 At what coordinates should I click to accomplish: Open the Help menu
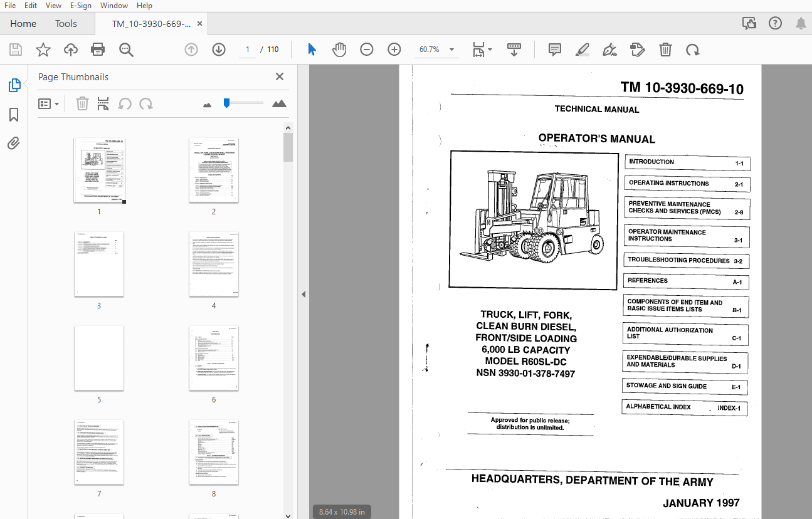pos(144,6)
